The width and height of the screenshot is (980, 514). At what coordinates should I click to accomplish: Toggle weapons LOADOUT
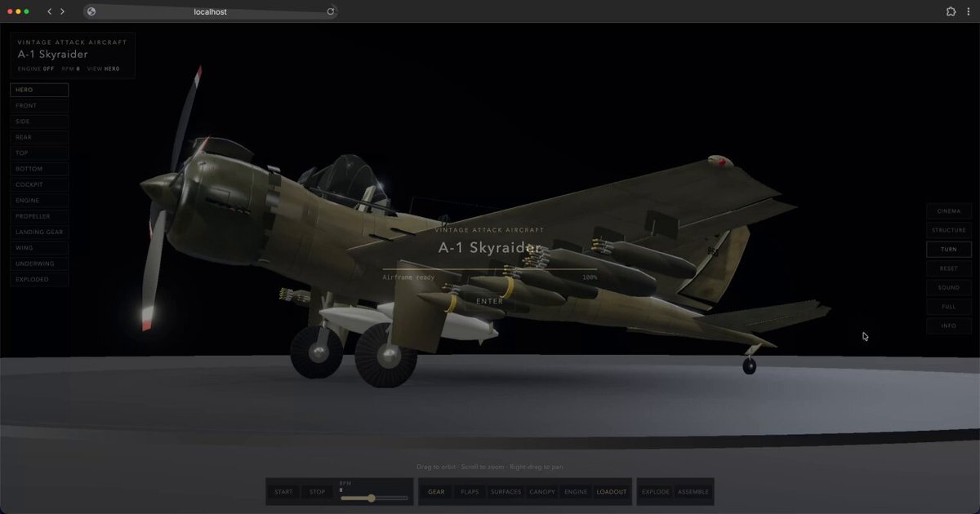tap(612, 492)
